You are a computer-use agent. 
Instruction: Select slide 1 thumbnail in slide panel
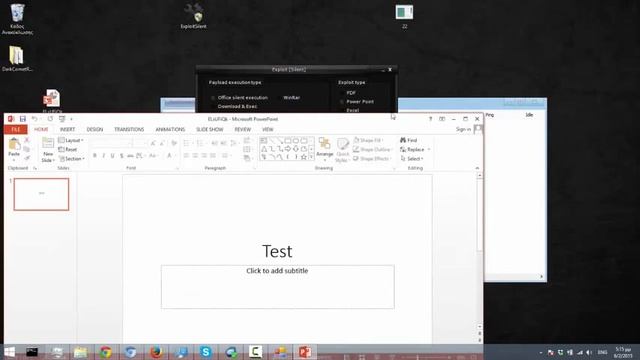(x=41, y=194)
